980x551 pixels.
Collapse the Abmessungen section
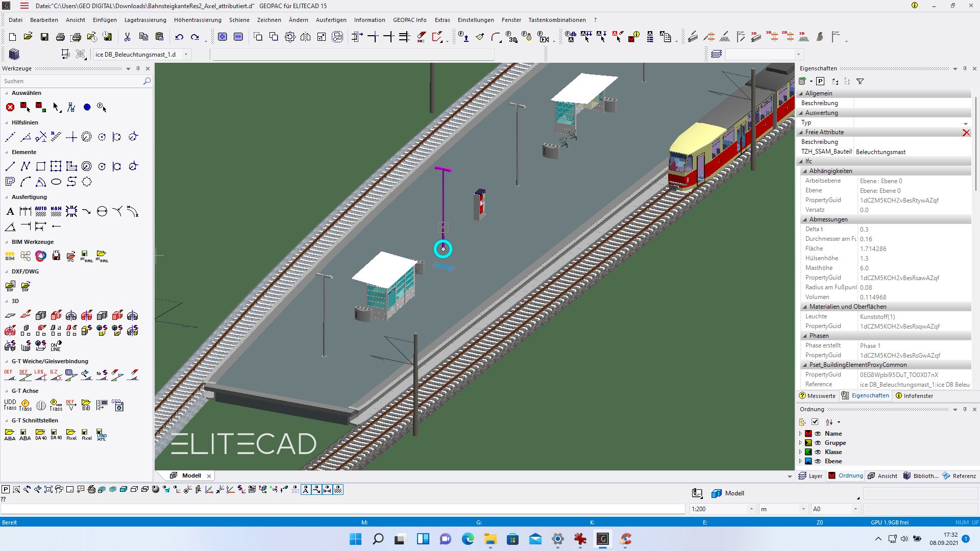[805, 219]
